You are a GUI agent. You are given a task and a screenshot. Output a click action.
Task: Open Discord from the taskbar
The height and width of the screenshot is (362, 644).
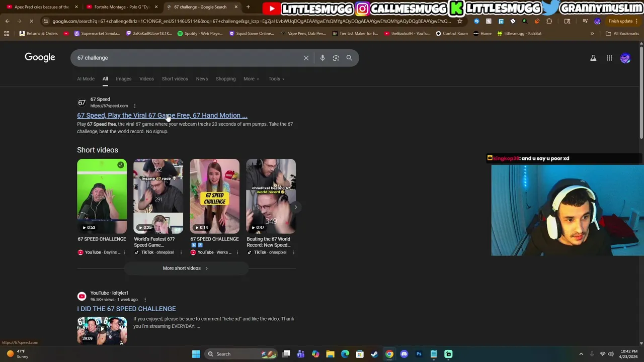(x=404, y=354)
